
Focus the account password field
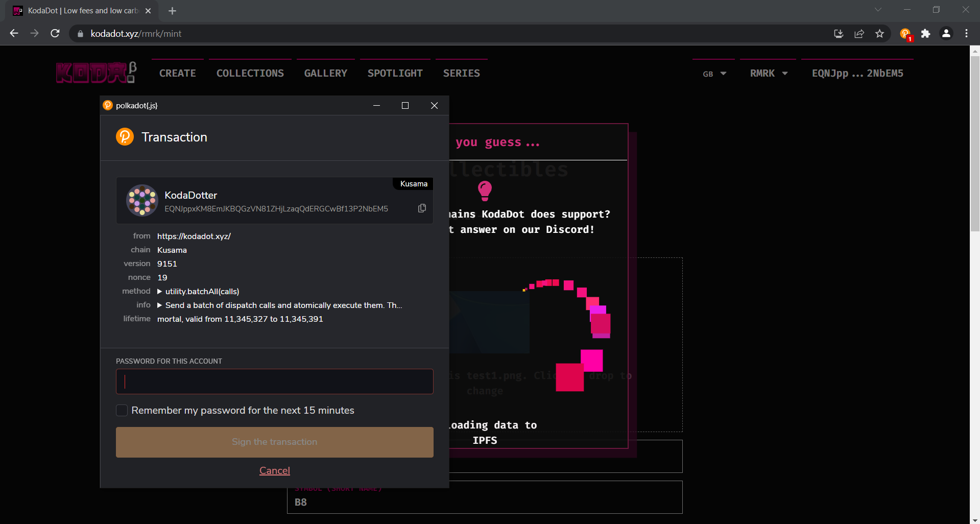pyautogui.click(x=274, y=382)
